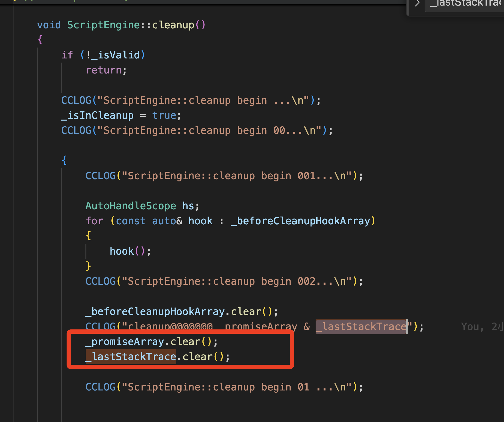This screenshot has width=504, height=422.
Task: Click the _promiseArray.clear() line
Action: coord(151,342)
